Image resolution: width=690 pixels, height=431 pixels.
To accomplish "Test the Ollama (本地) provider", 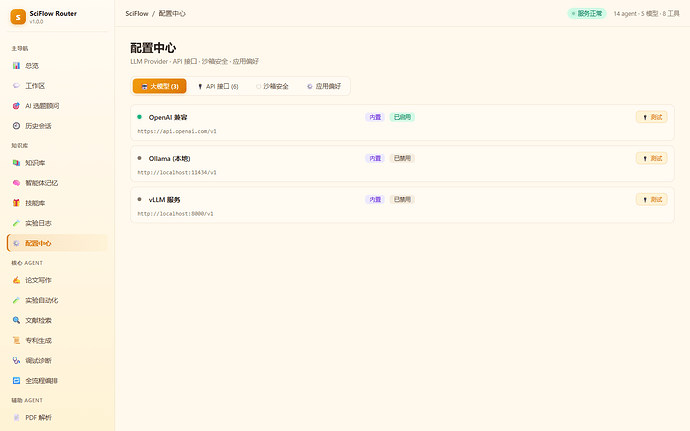I will pyautogui.click(x=652, y=158).
